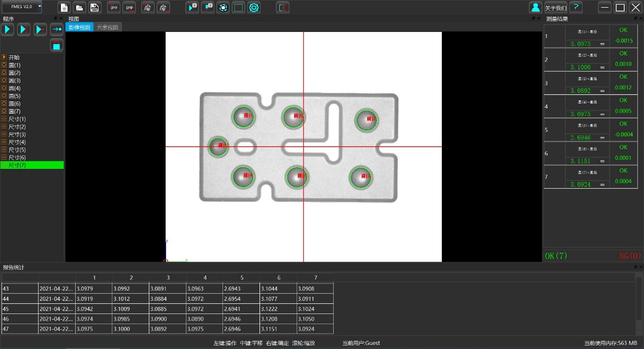Run program with the first play button
Image resolution: width=644 pixels, height=349 pixels.
[7, 29]
